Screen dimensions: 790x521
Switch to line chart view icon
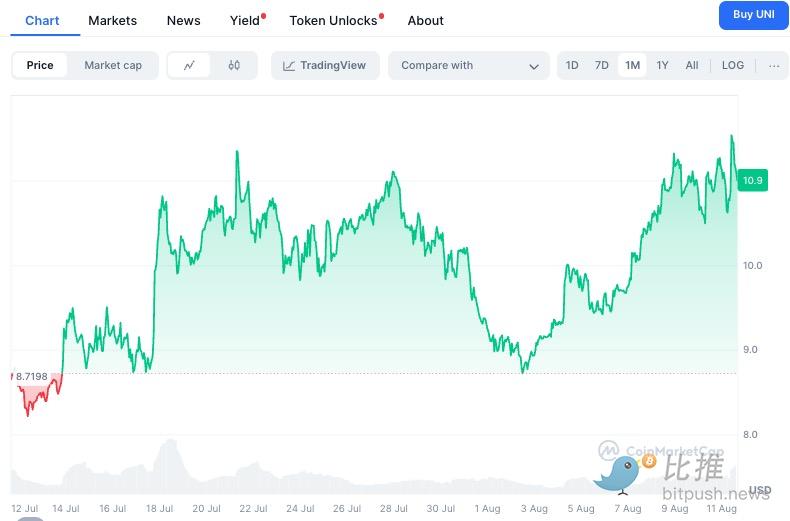pyautogui.click(x=189, y=66)
